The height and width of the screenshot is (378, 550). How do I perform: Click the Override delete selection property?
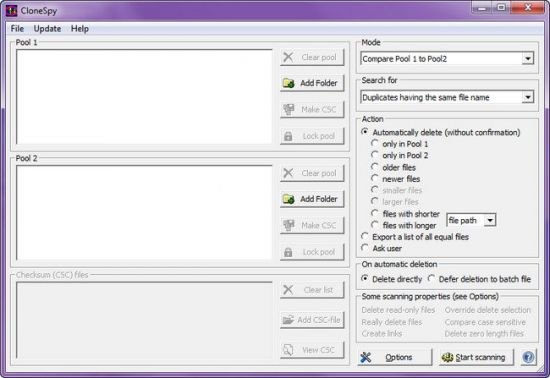point(488,310)
